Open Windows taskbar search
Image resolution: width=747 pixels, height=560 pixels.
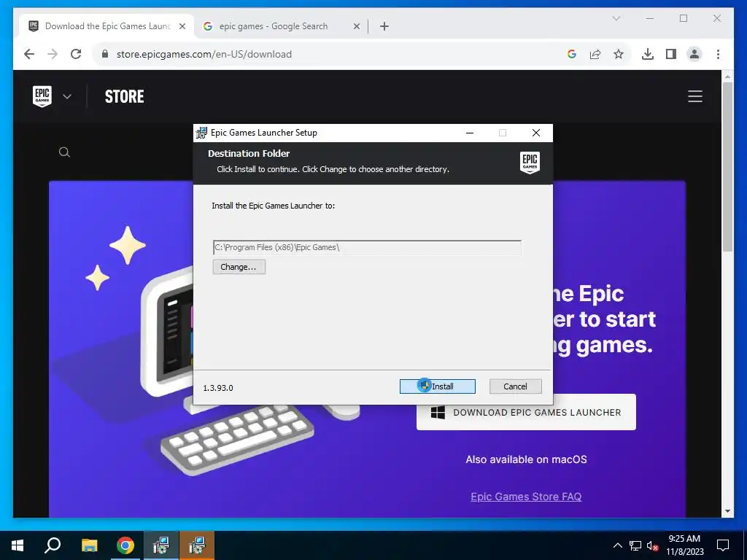tap(53, 545)
